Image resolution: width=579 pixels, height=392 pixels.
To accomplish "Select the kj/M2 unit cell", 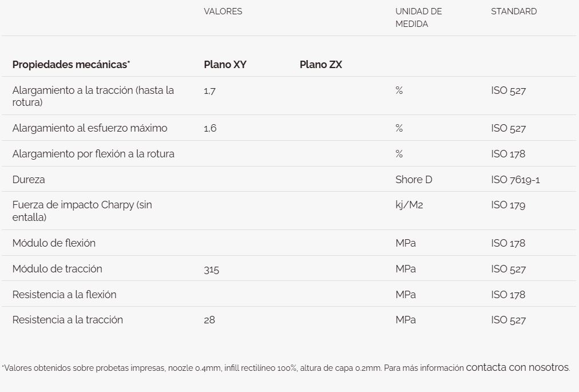I will click(409, 205).
